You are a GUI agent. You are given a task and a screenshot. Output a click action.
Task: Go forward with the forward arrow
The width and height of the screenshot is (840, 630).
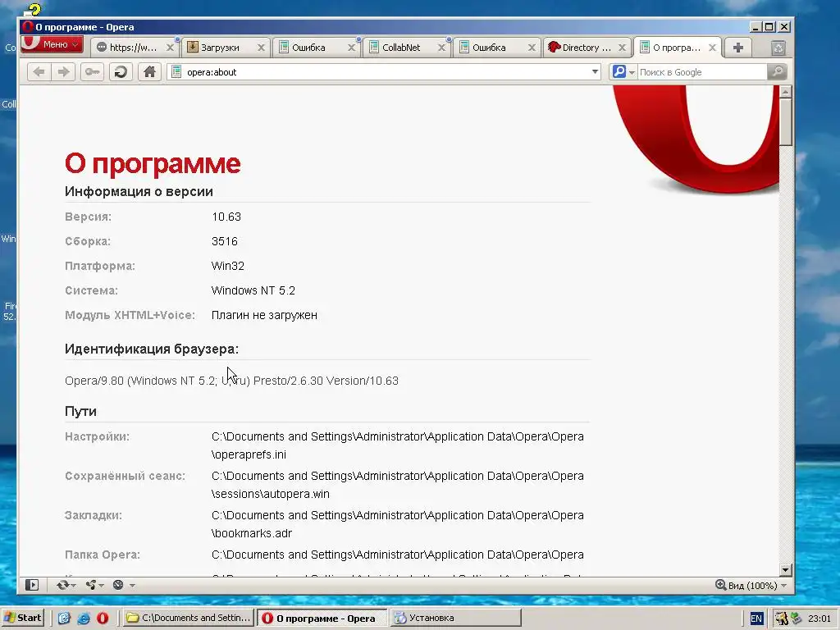[64, 72]
